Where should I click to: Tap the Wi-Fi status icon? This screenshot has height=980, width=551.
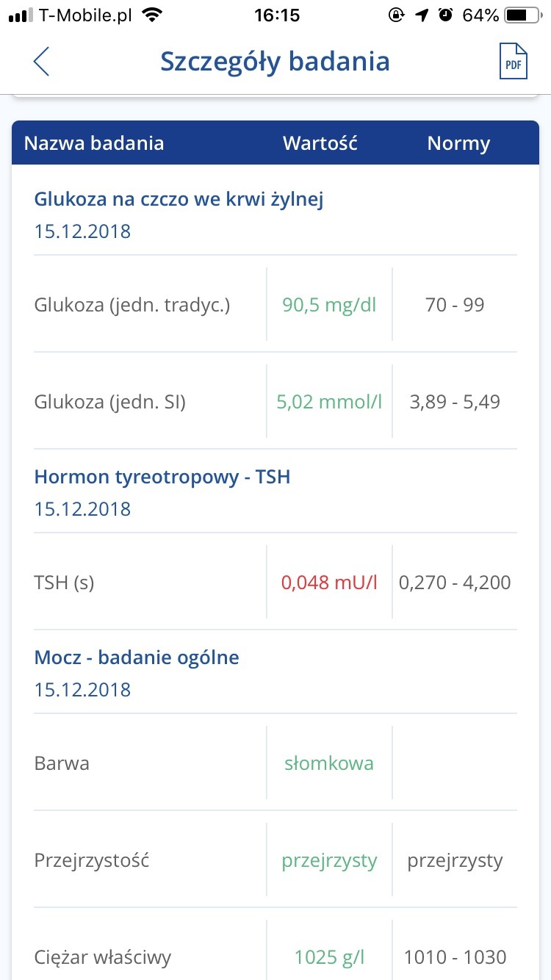point(152,15)
